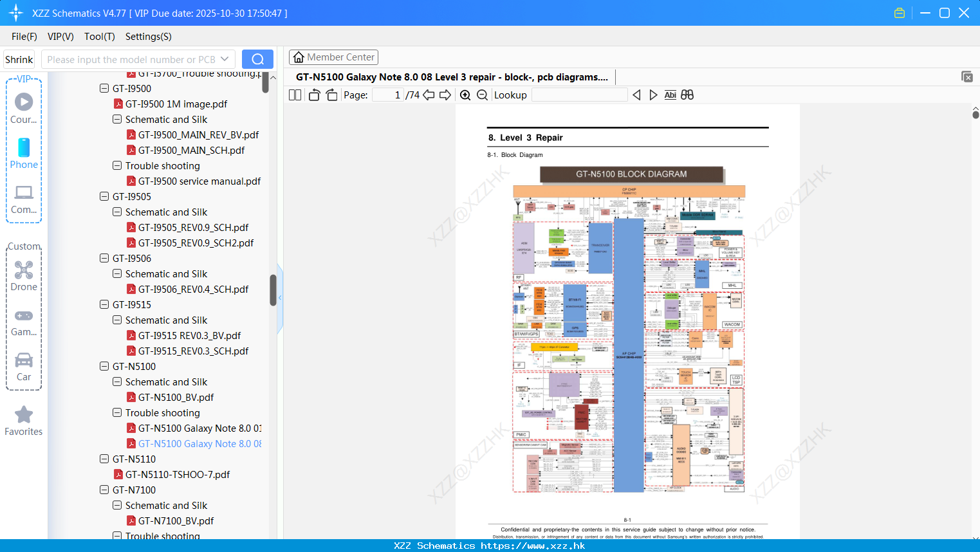
Task: Open the Tool(T) menu
Action: pyautogui.click(x=100, y=37)
